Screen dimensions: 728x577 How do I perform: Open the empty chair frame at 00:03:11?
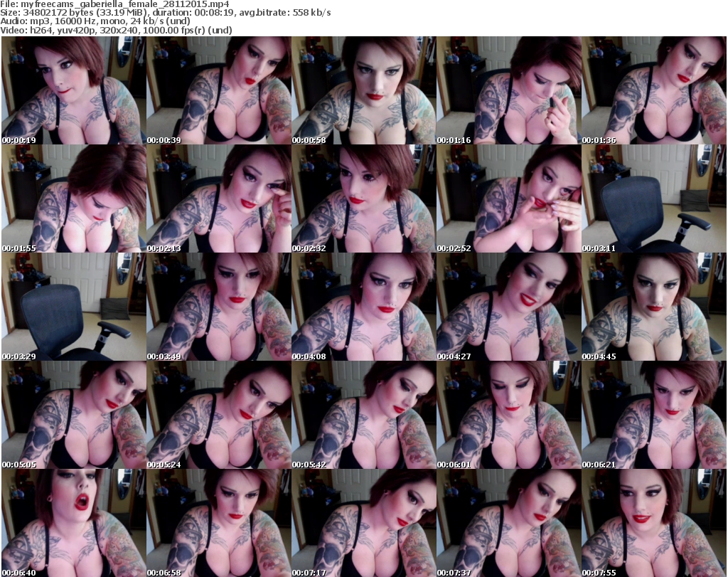[x=654, y=198]
